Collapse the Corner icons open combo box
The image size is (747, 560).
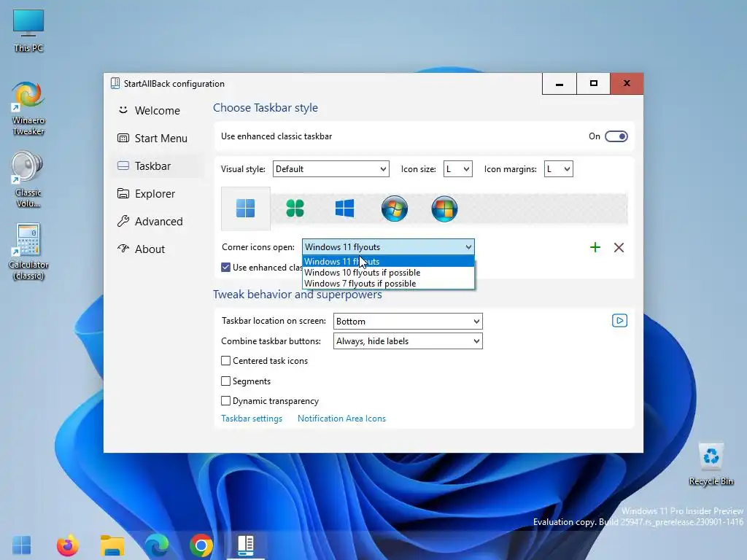[x=388, y=246]
